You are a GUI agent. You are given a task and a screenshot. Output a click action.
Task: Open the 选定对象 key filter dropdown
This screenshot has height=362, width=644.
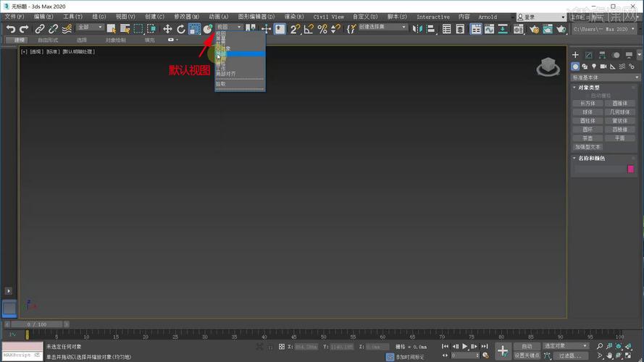pos(566,346)
